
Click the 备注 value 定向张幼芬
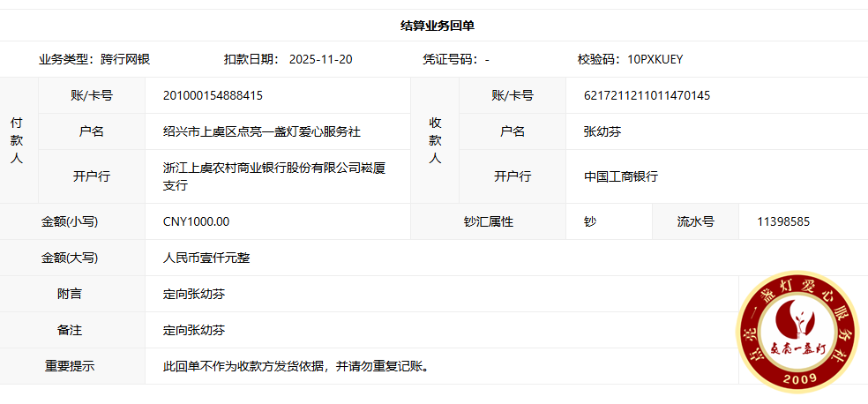click(x=194, y=330)
